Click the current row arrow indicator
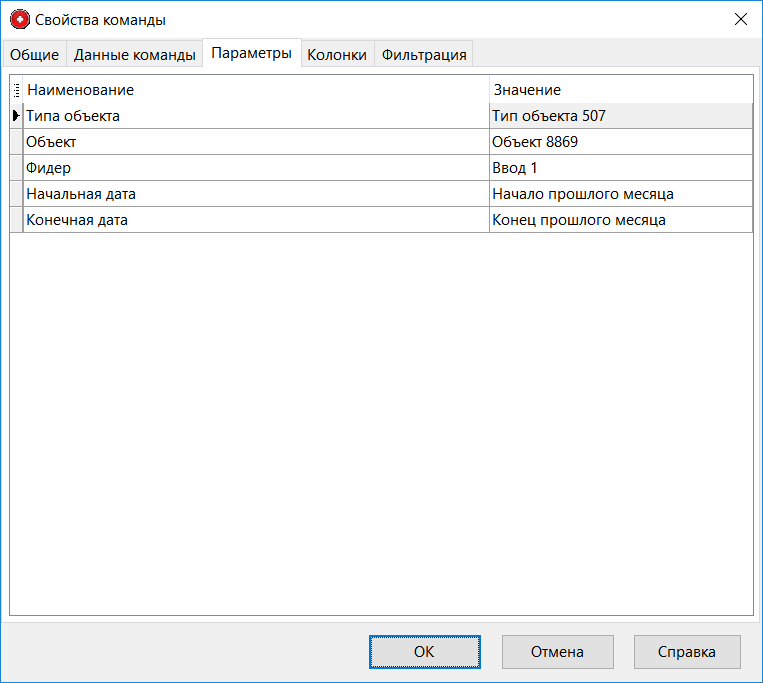The image size is (763, 683). tap(16, 116)
